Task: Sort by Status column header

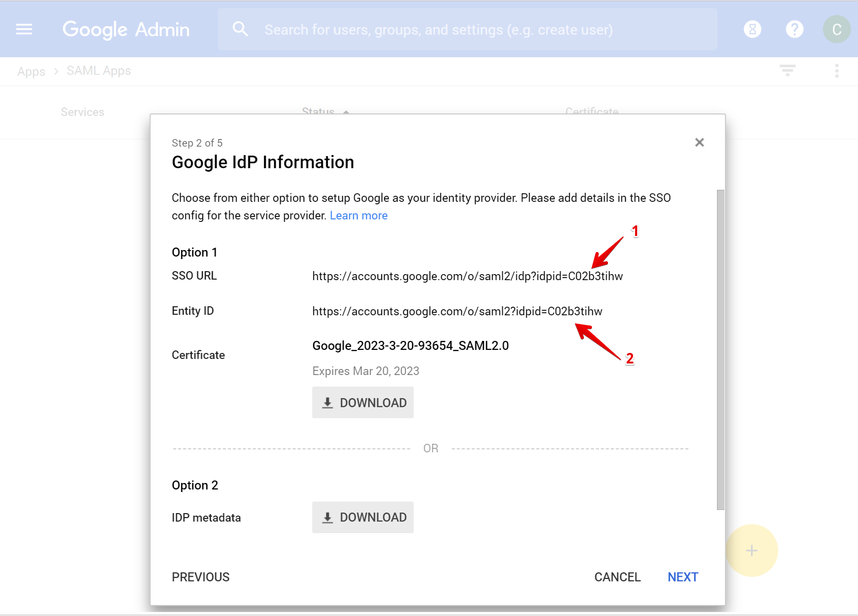Action: point(318,110)
